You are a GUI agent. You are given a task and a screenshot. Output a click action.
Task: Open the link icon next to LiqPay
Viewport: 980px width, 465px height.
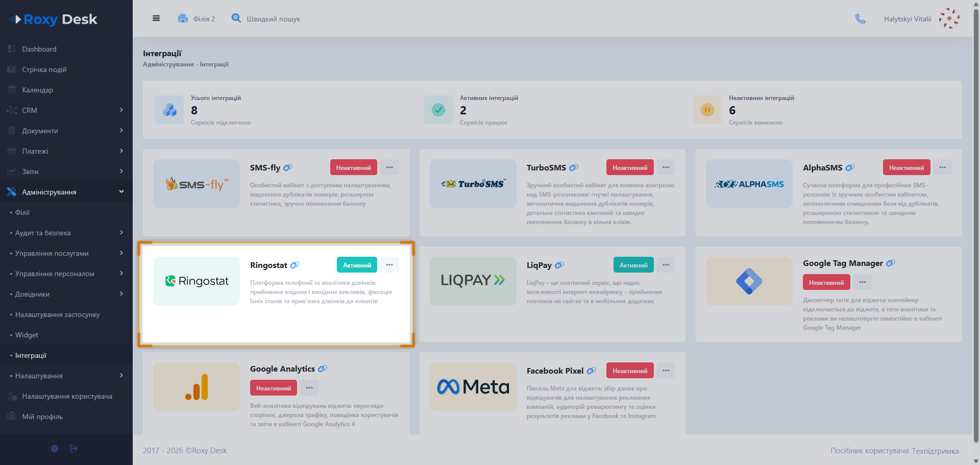click(x=559, y=265)
